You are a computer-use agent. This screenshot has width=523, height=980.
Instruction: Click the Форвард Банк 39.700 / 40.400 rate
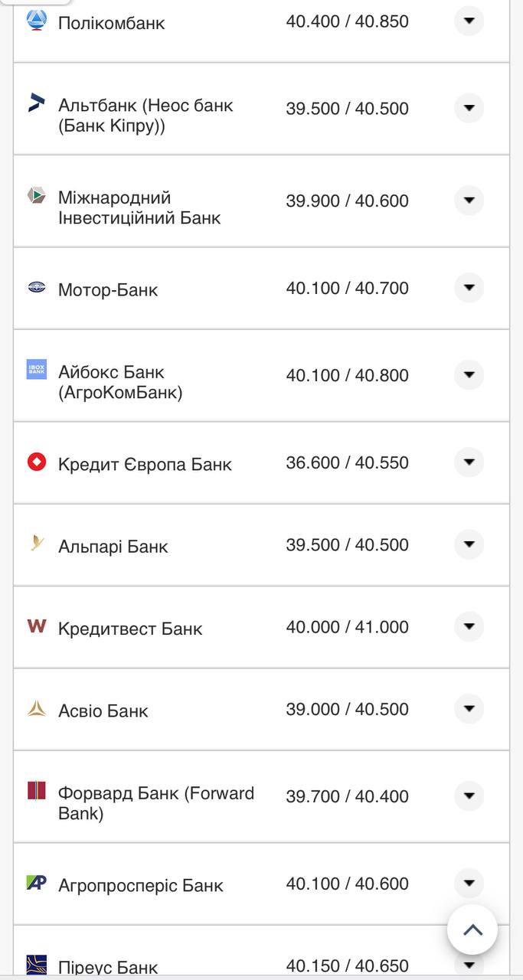[x=347, y=796]
